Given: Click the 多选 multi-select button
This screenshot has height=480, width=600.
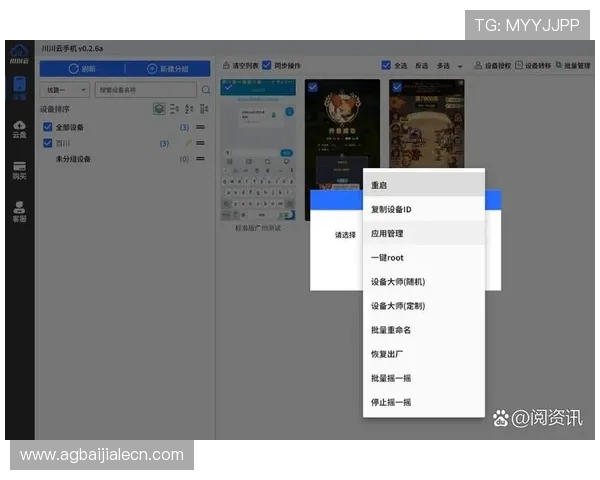Looking at the screenshot, I should click(x=443, y=65).
